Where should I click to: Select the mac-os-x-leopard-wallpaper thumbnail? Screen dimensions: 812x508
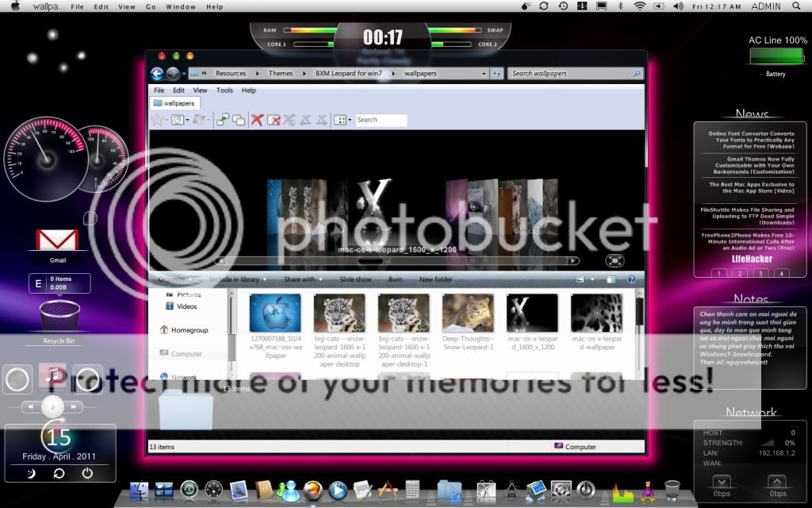[596, 313]
